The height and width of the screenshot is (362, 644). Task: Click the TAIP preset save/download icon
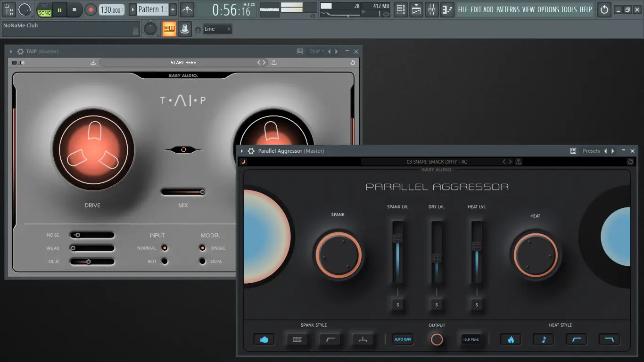tap(93, 63)
